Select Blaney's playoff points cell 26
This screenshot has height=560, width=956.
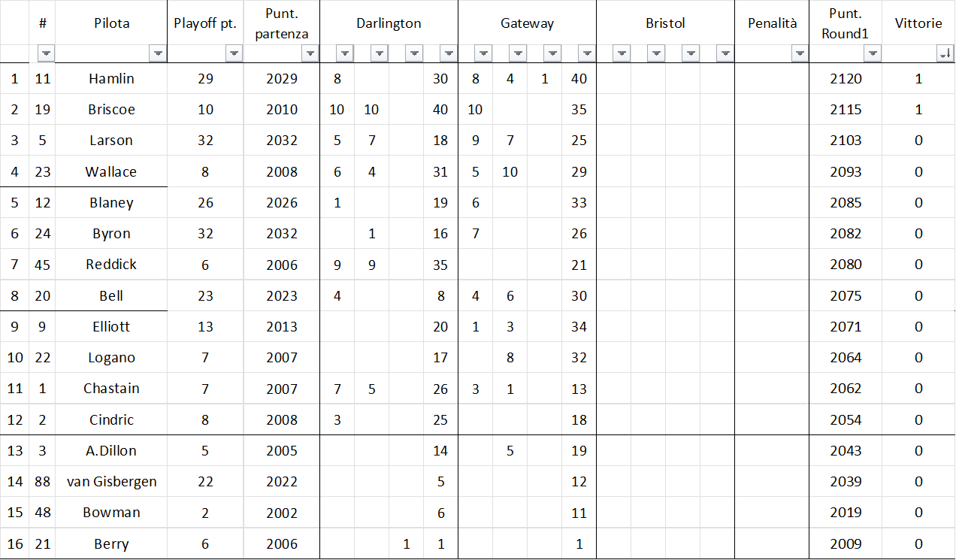point(205,202)
